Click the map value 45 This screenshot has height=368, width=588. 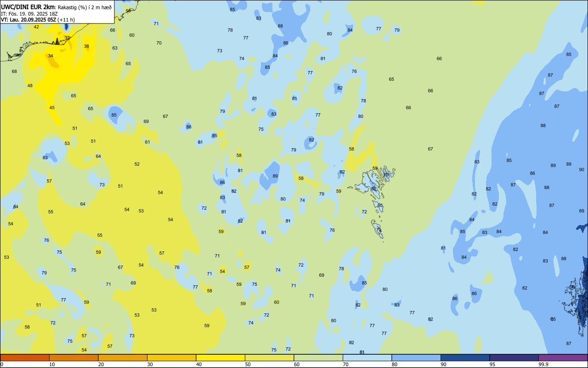pos(52,107)
